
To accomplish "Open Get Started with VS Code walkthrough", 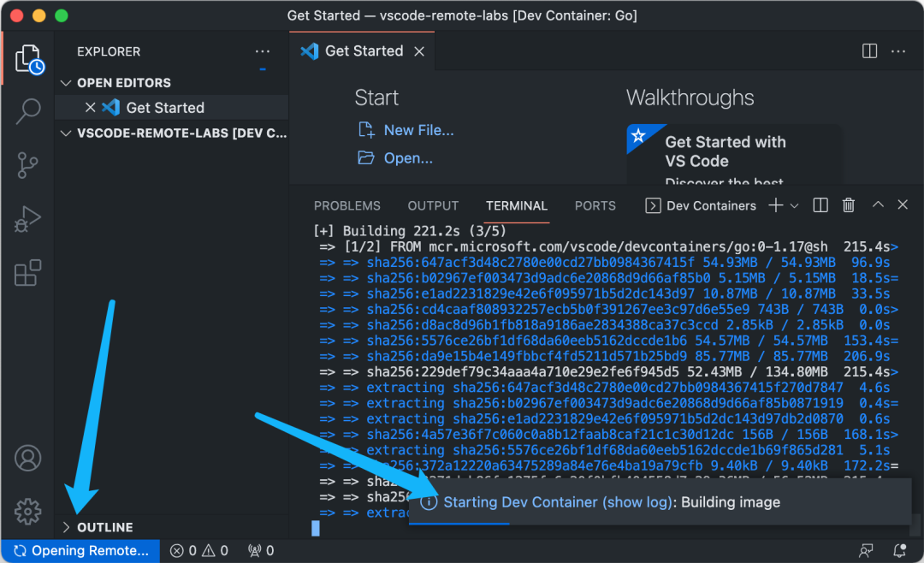I will [734, 154].
